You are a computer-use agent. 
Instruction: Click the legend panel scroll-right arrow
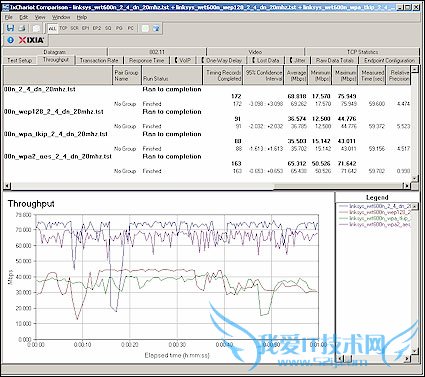407,359
